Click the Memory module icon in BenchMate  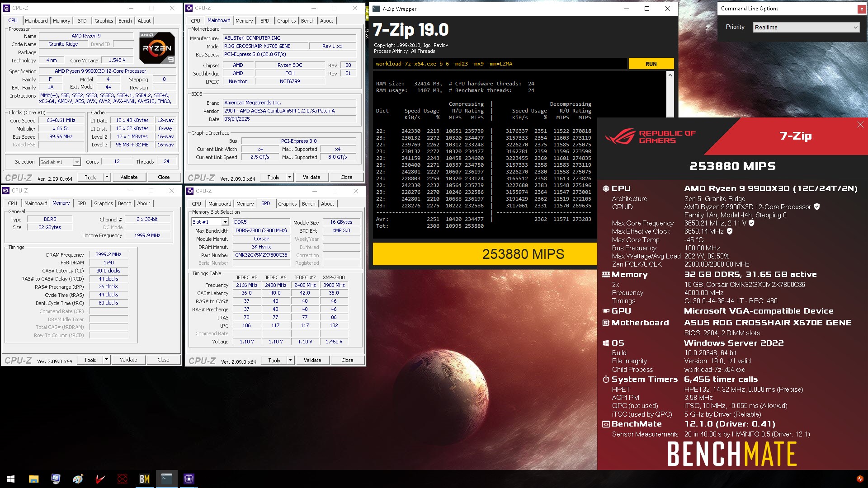point(606,275)
